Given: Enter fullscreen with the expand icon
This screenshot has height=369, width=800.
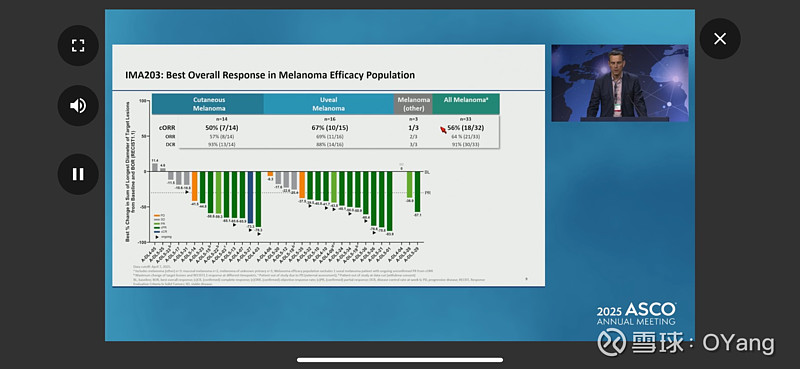Looking at the screenshot, I should point(78,45).
